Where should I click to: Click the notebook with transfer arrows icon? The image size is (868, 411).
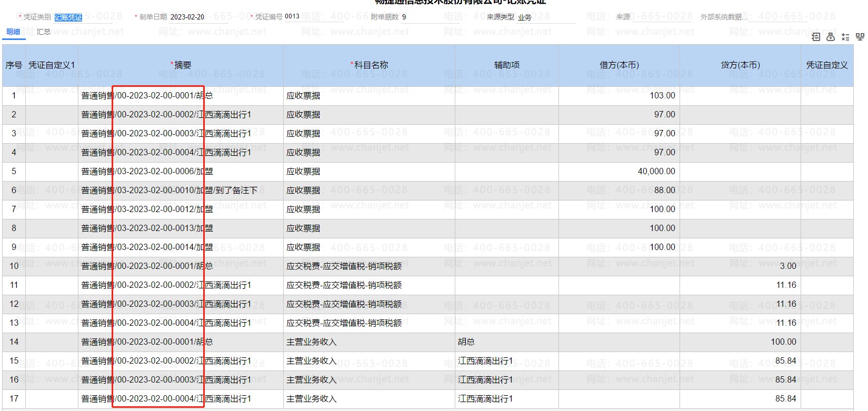[816, 37]
